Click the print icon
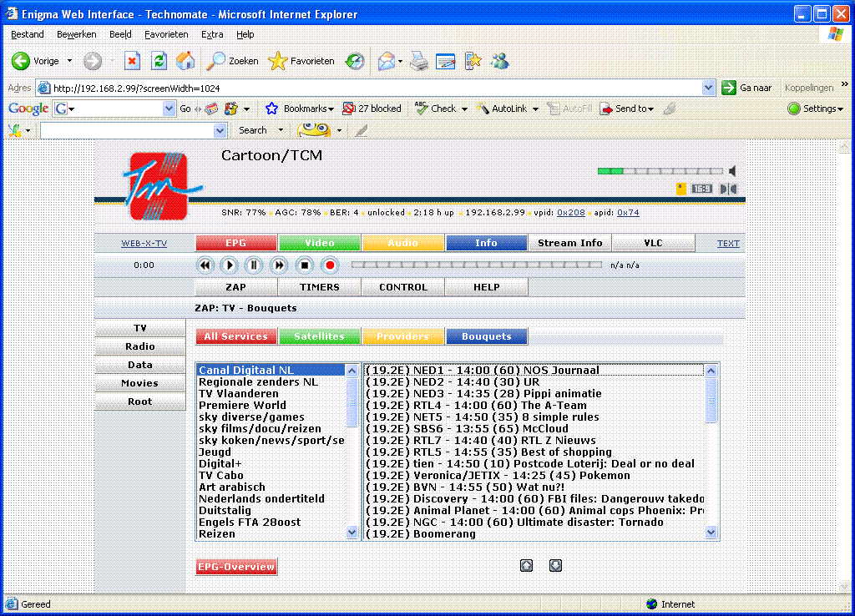The width and height of the screenshot is (855, 616). (419, 61)
